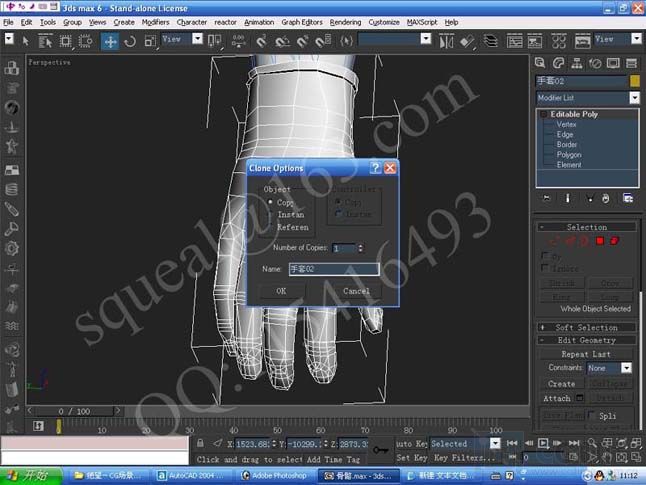This screenshot has width=646, height=485.
Task: Open the Layer Manager icon
Action: click(x=490, y=41)
